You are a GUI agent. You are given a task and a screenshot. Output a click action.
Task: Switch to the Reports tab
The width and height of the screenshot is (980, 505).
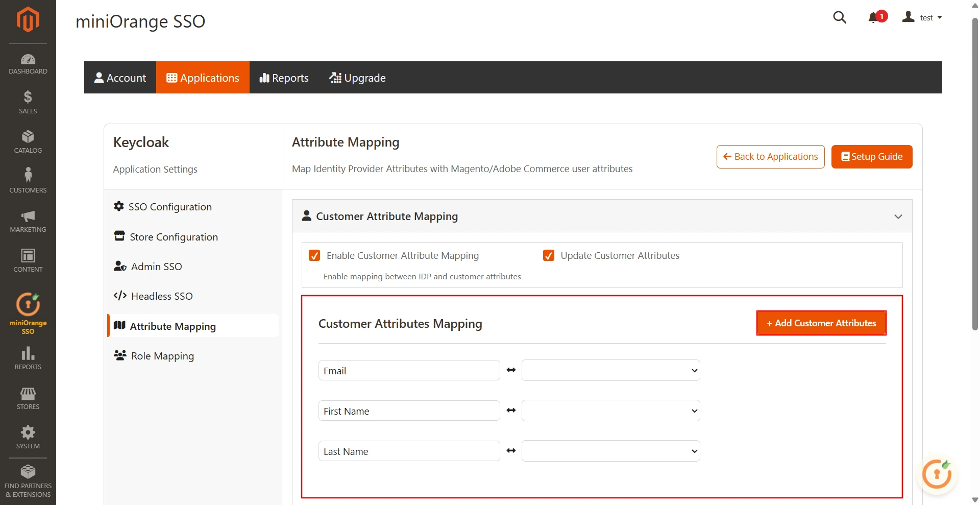tap(284, 77)
